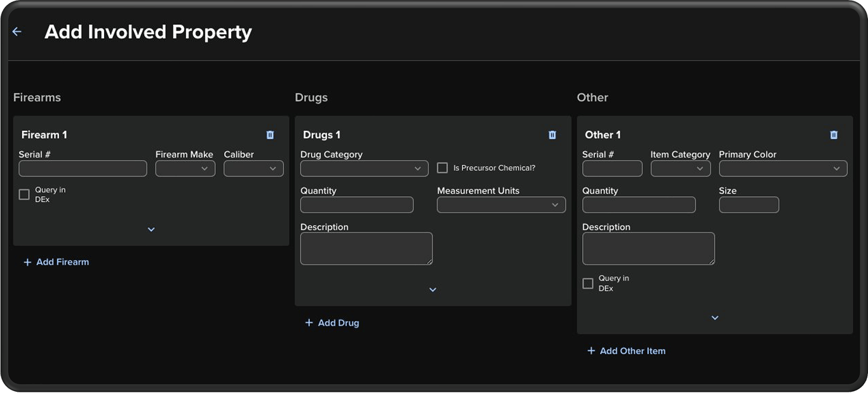Delete Drugs 1 using trash icon
The width and height of the screenshot is (868, 393).
pos(552,135)
